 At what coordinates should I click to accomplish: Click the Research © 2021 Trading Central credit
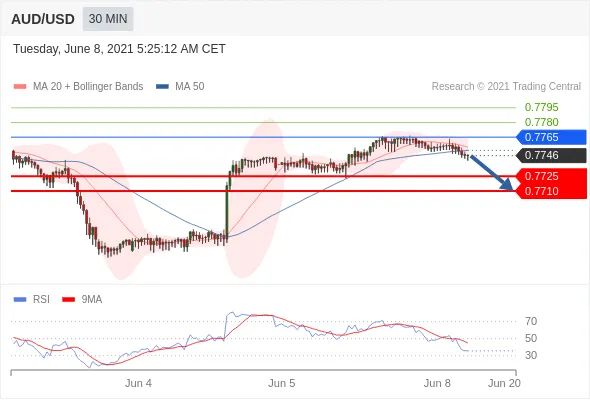(506, 87)
